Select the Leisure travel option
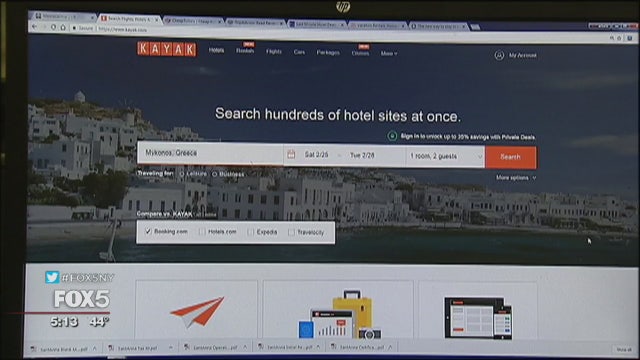 (x=182, y=174)
